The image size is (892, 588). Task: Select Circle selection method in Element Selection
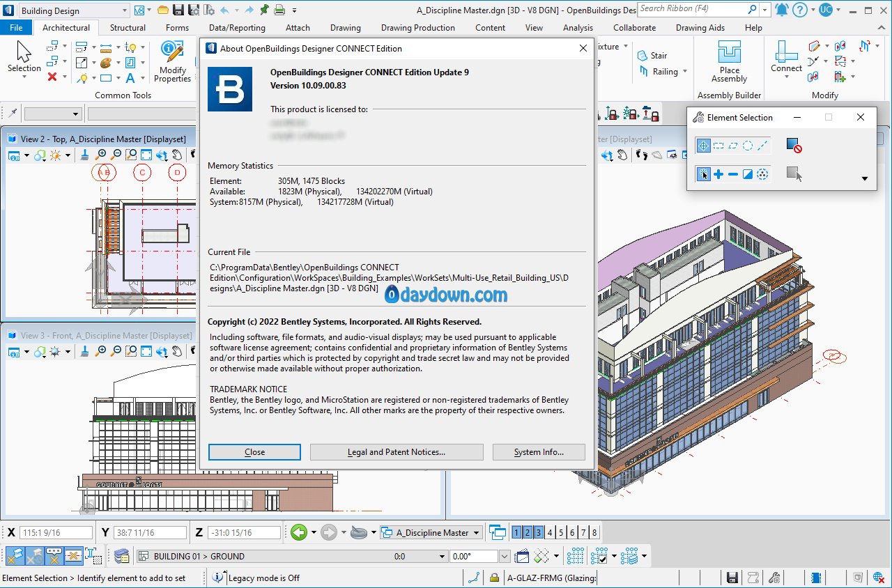[x=748, y=146]
